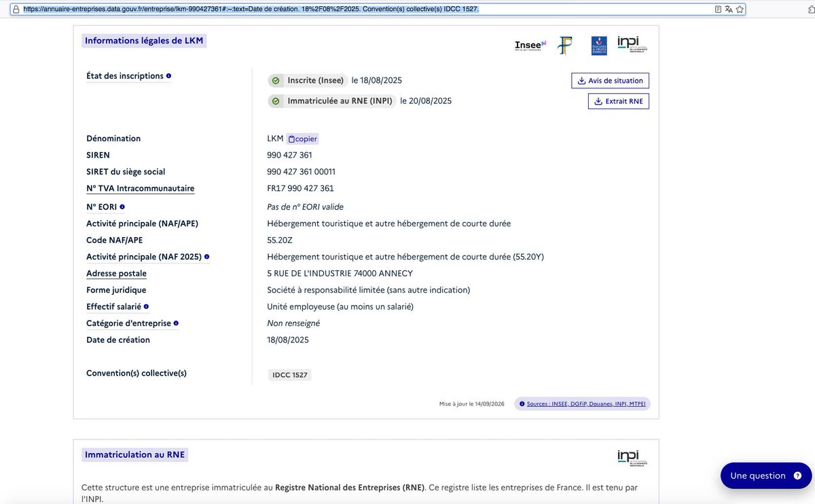Click the lock icon in address bar
This screenshot has width=815, height=504.
(16, 10)
